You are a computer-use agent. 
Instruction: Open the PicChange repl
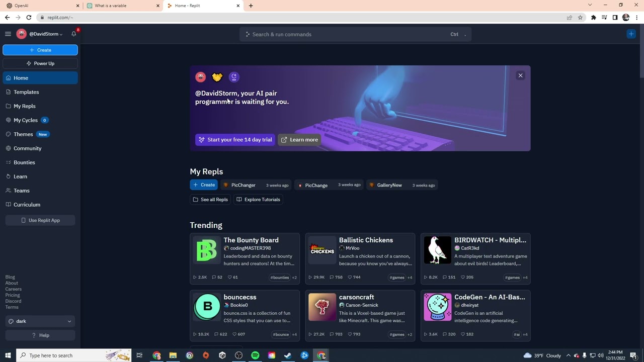point(329,185)
